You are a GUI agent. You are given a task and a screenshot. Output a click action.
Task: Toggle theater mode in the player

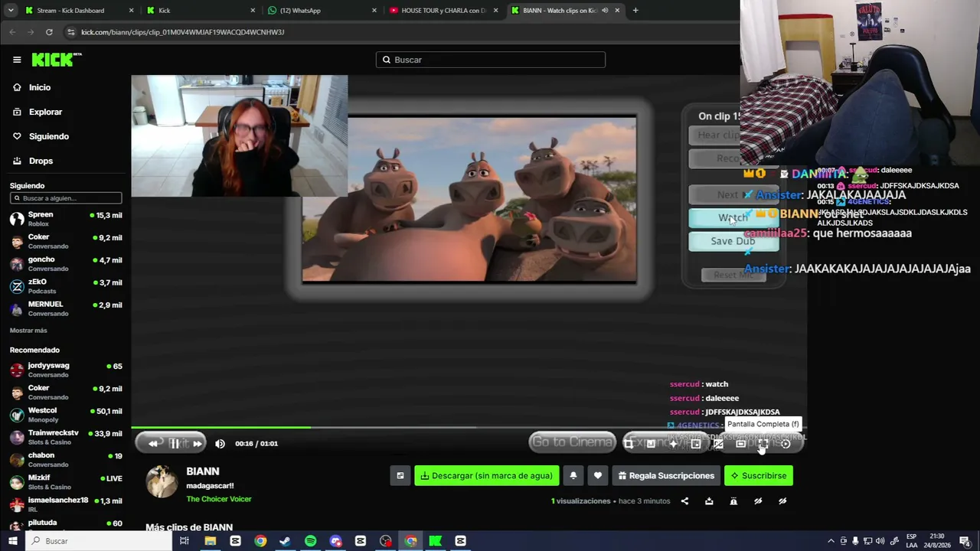[x=740, y=443]
